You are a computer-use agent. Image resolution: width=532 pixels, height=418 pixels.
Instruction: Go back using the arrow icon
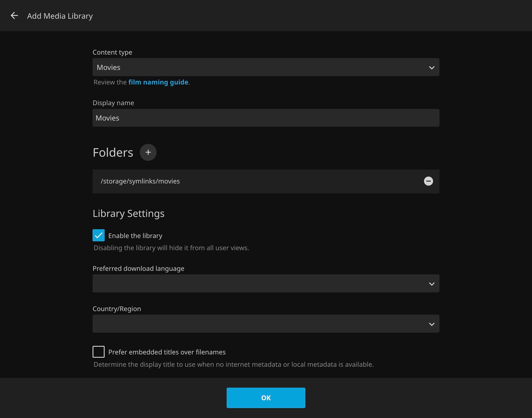(14, 16)
